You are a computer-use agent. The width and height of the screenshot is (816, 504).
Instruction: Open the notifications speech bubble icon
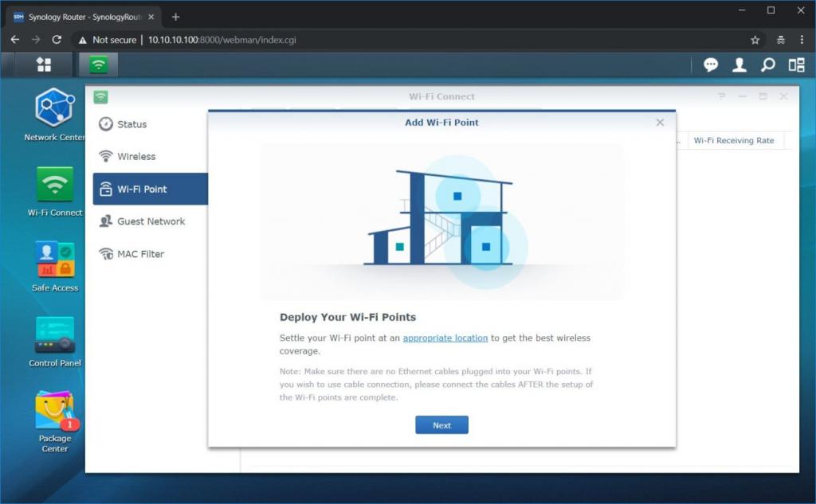click(x=711, y=65)
